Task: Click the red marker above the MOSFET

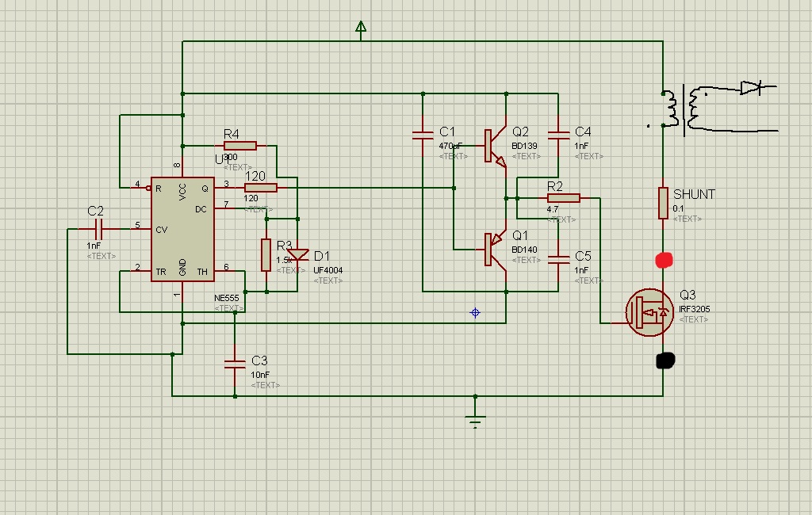Action: [664, 260]
